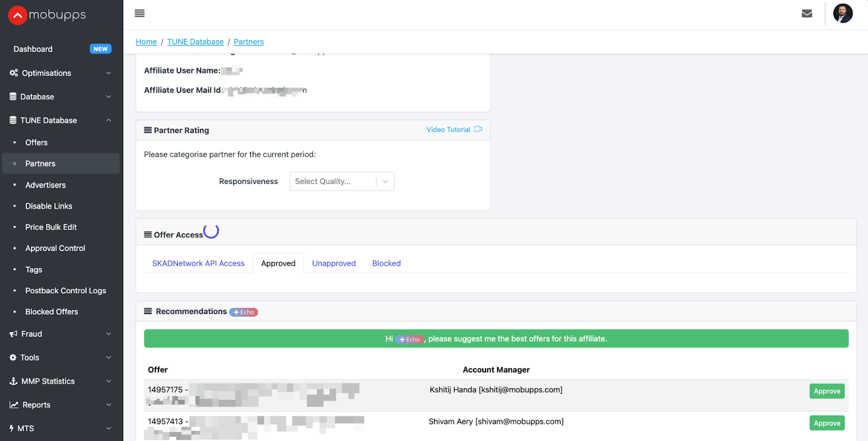Click the Home breadcrumb link
This screenshot has height=441, width=868.
[x=146, y=42]
